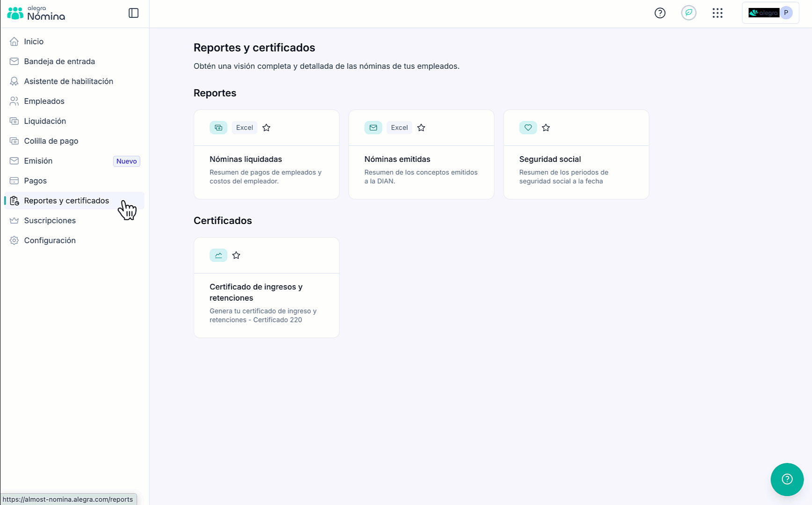Open the alegra account profile menu
Screen dimensions: 812x505
point(770,13)
